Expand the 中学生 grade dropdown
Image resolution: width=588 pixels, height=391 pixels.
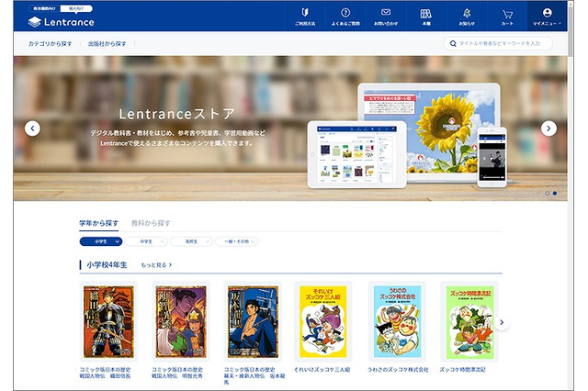click(146, 241)
